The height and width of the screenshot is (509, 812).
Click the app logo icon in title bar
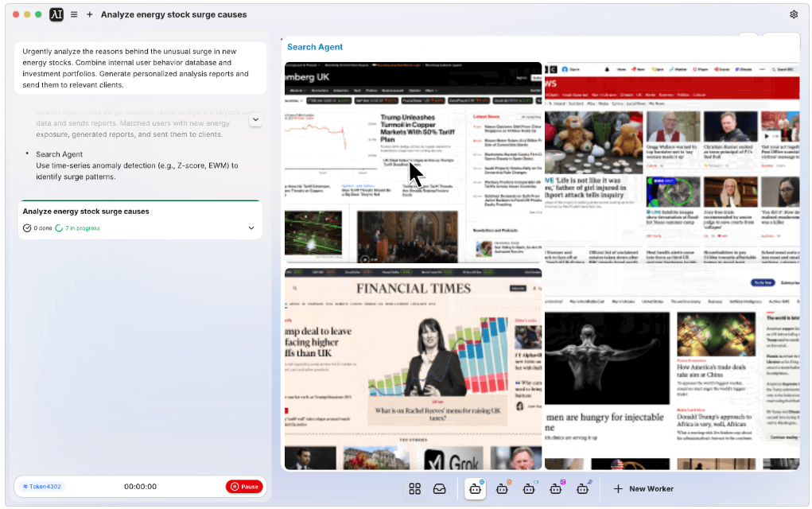tap(56, 14)
